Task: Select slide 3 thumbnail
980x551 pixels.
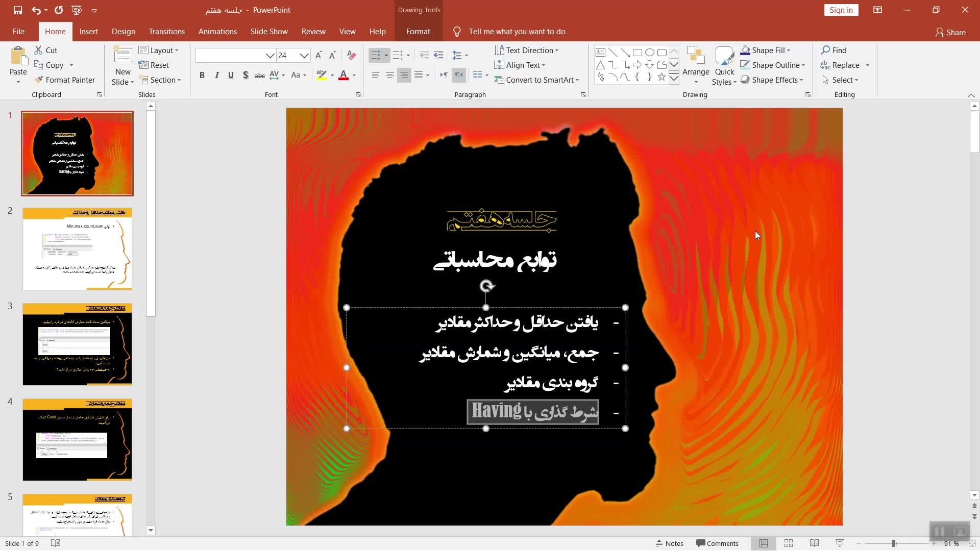Action: (77, 344)
